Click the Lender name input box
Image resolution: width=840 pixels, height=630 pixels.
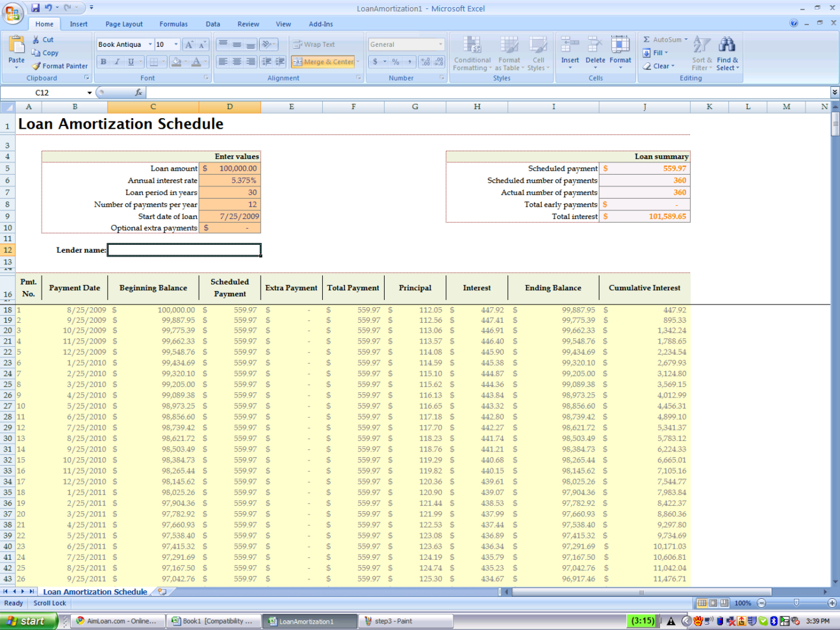(184, 250)
